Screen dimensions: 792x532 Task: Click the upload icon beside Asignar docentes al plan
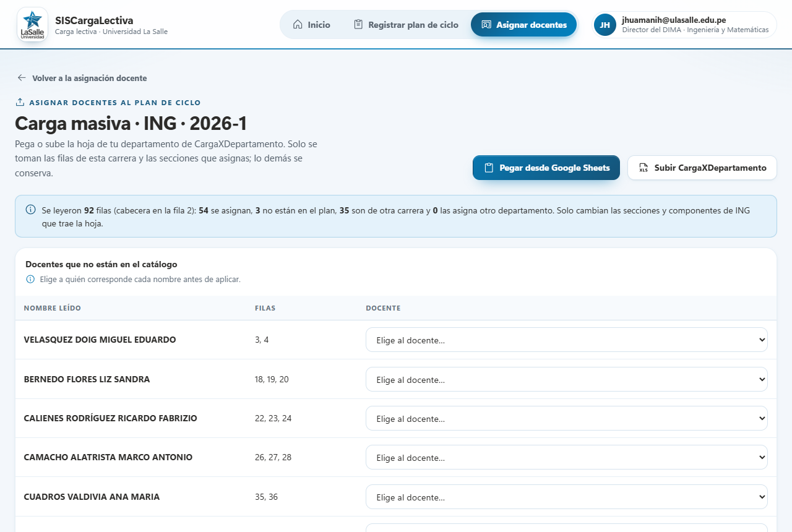[x=20, y=102]
